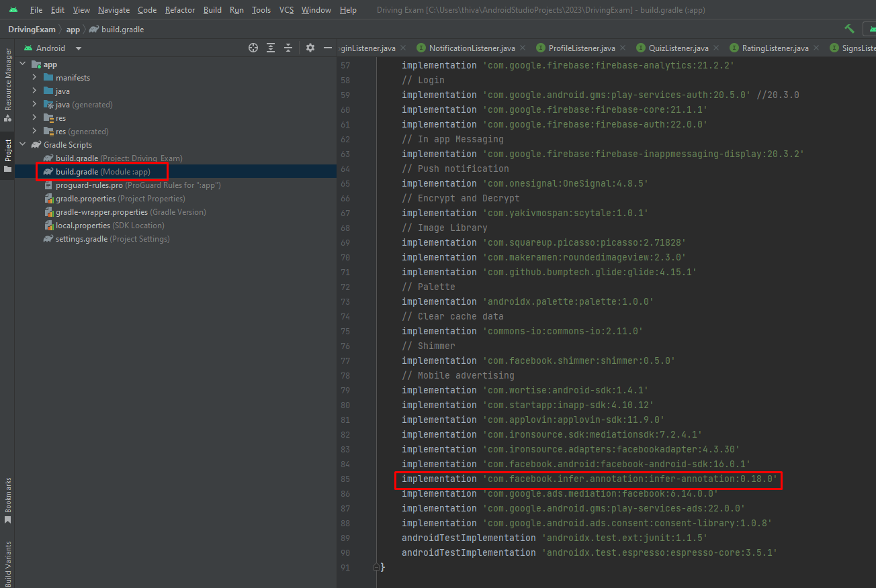This screenshot has width=876, height=588.
Task: Click the DrivingExam breadcrumb
Action: click(32, 30)
